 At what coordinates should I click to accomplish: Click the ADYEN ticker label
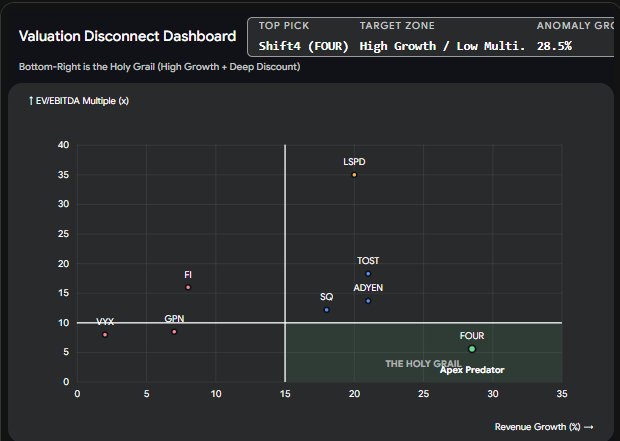pos(368,288)
